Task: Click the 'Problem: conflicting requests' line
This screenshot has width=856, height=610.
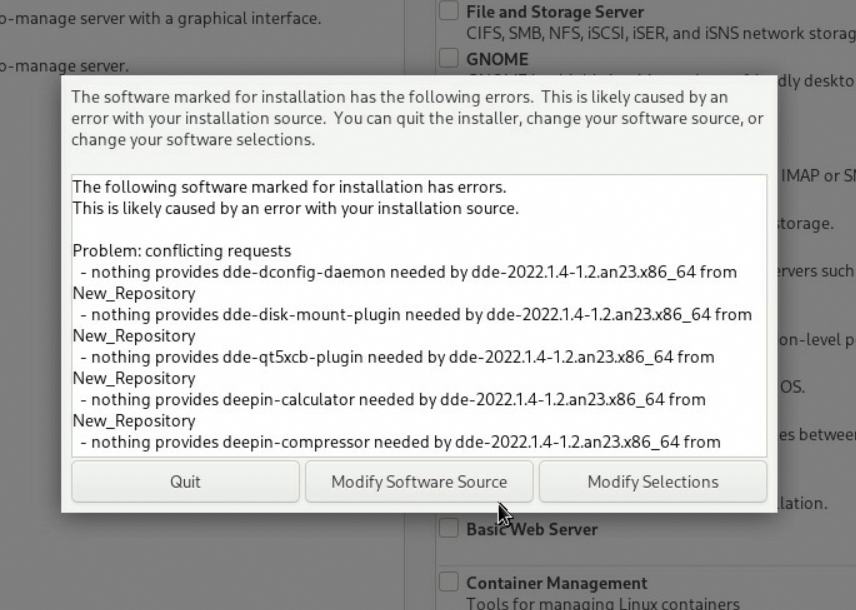Action: 182,250
